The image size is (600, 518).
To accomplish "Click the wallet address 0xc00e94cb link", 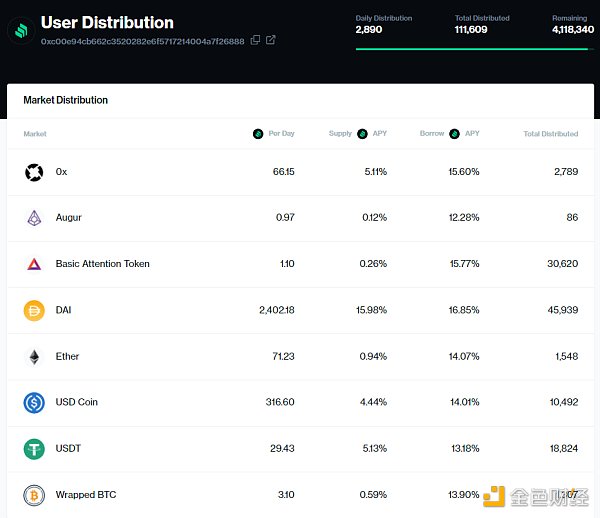I will [142, 41].
